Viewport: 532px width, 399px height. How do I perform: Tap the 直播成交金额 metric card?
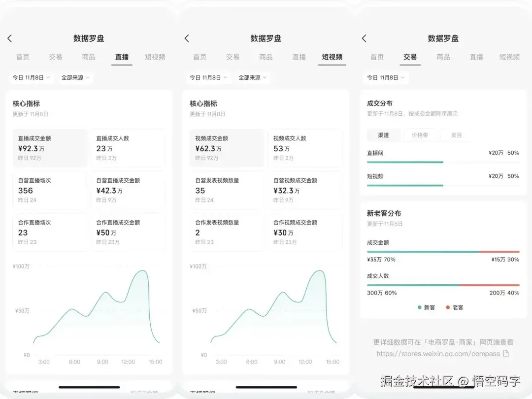pos(50,148)
